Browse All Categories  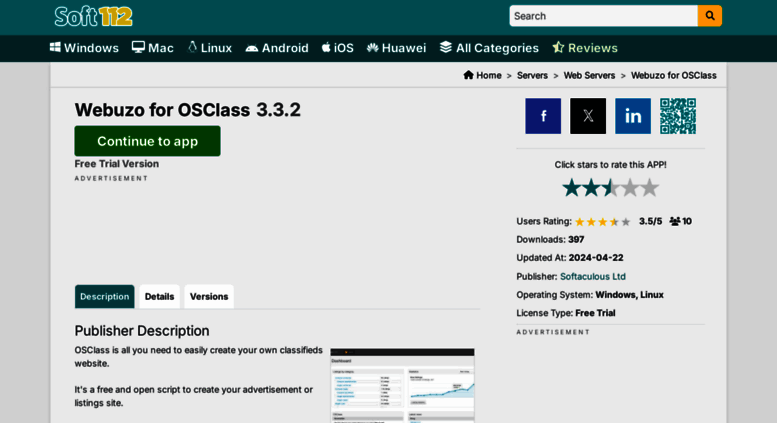pos(489,48)
